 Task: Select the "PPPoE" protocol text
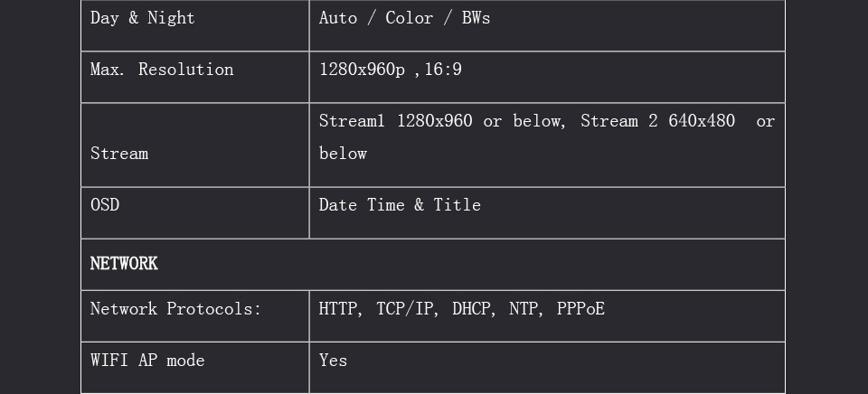[x=580, y=309]
